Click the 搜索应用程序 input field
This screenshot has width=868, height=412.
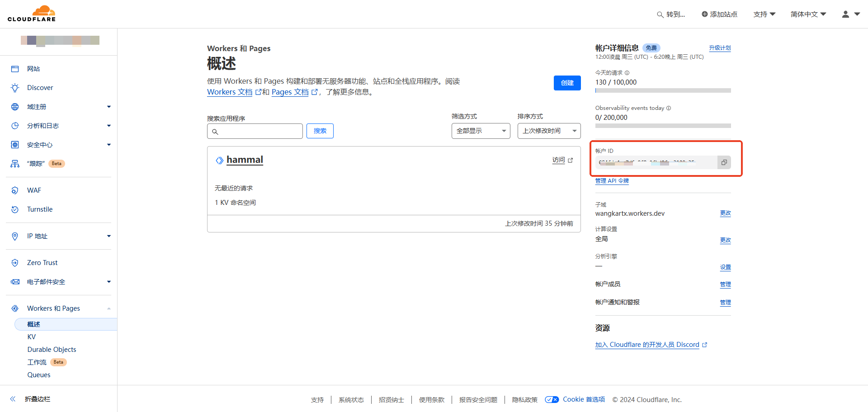pyautogui.click(x=255, y=131)
